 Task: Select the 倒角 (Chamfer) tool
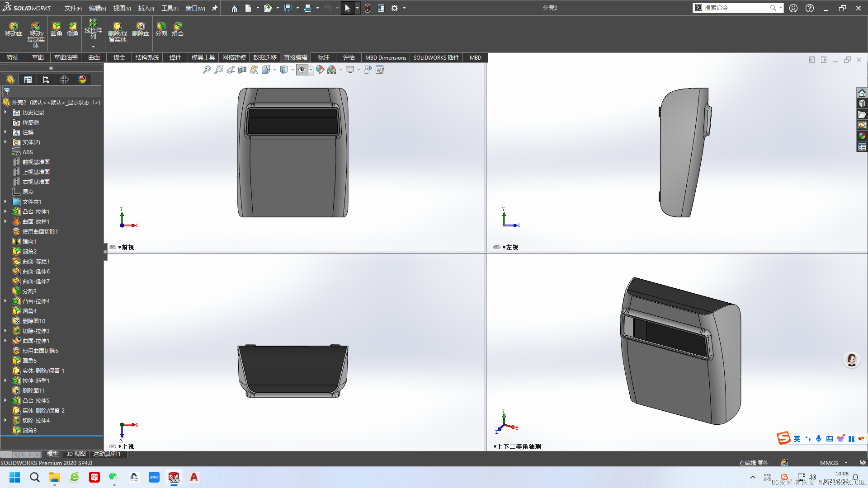[73, 29]
